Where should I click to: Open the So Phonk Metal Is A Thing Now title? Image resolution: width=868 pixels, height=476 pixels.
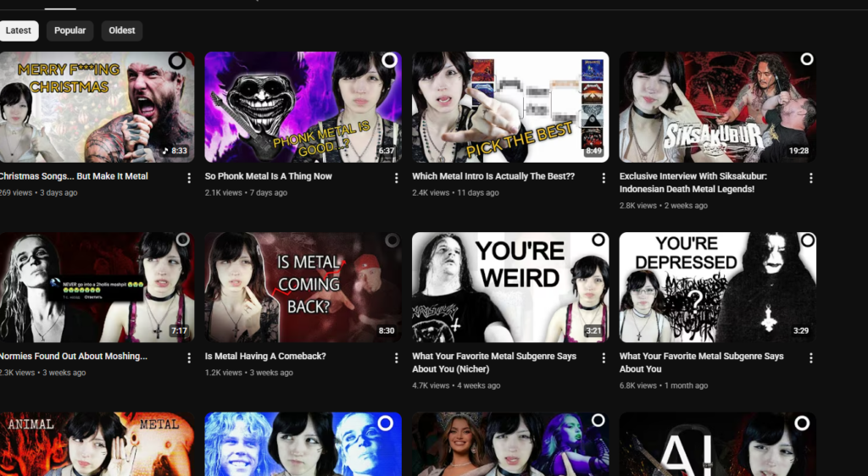pos(269,176)
